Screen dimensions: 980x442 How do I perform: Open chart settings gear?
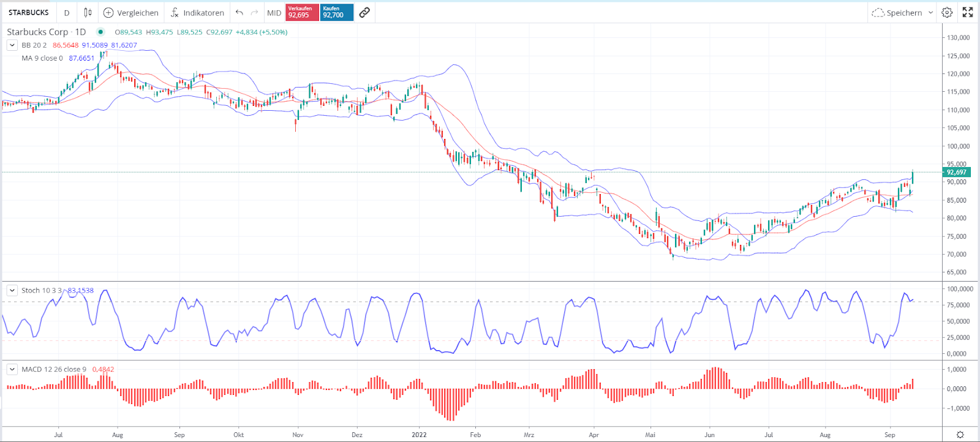[947, 12]
